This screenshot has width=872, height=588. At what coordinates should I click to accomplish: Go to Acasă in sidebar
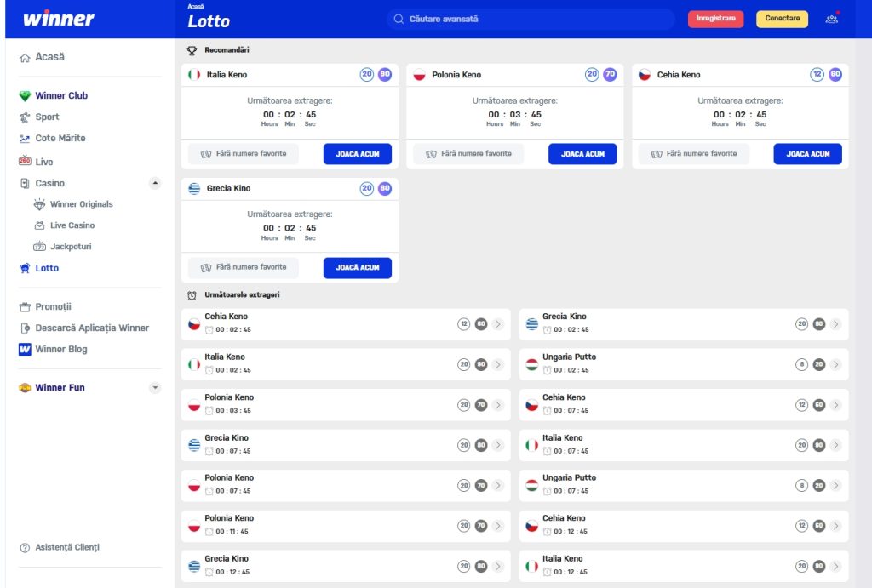click(x=50, y=57)
